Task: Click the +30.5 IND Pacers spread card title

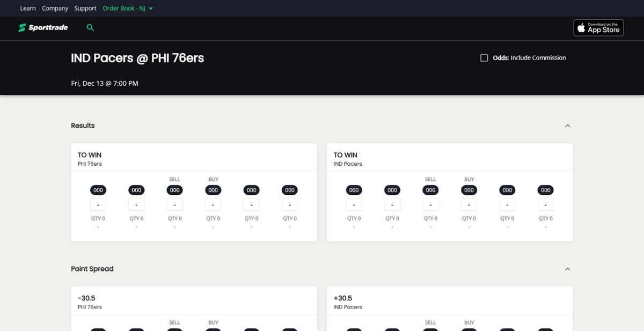Action: coord(343,298)
